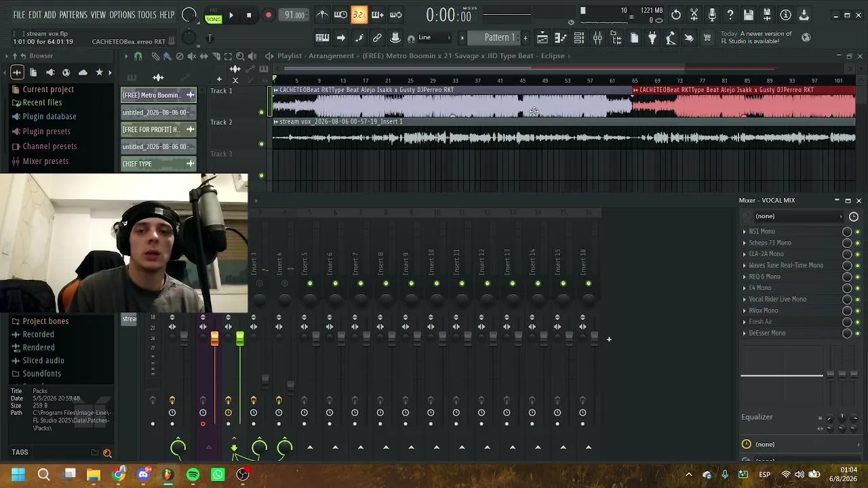Open the TOOLS menu

pos(147,15)
